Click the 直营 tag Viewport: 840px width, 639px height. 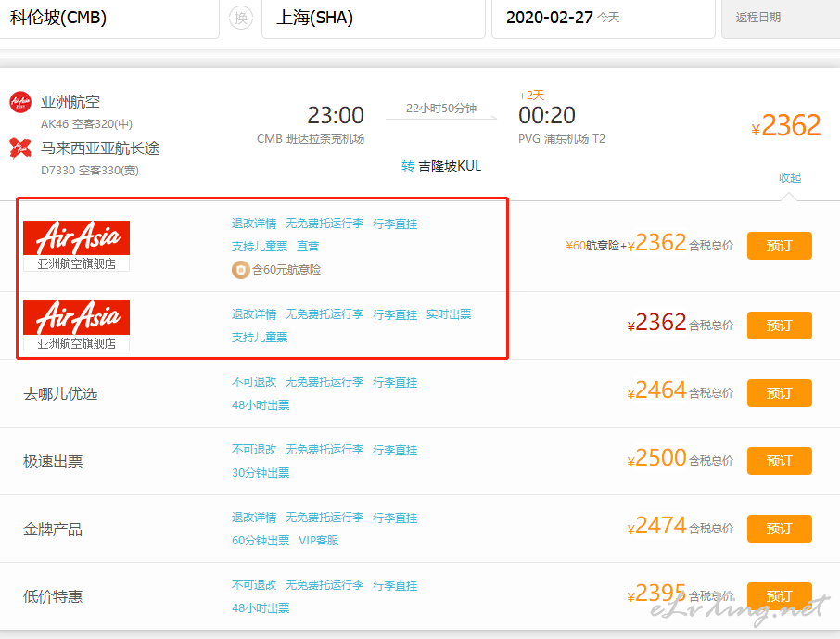[308, 247]
